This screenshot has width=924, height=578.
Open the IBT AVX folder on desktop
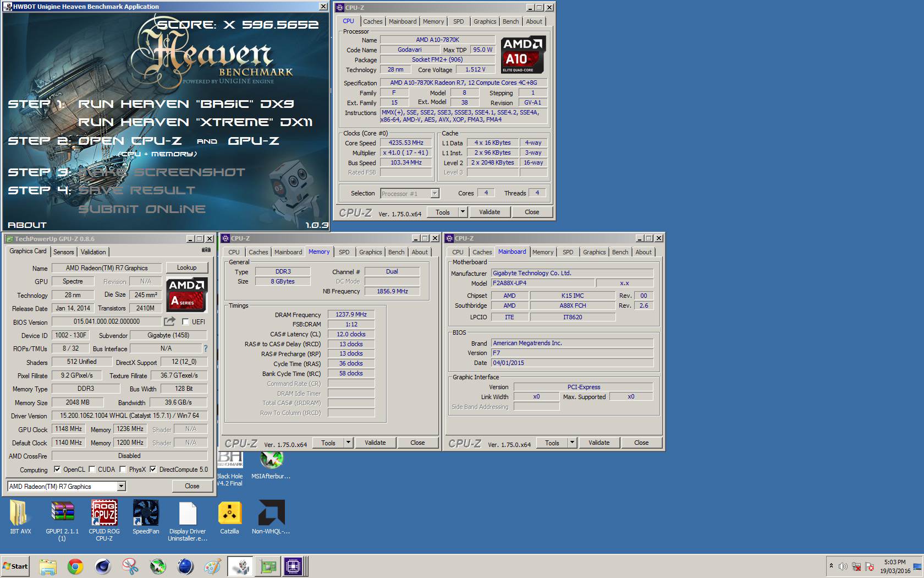[x=20, y=517]
